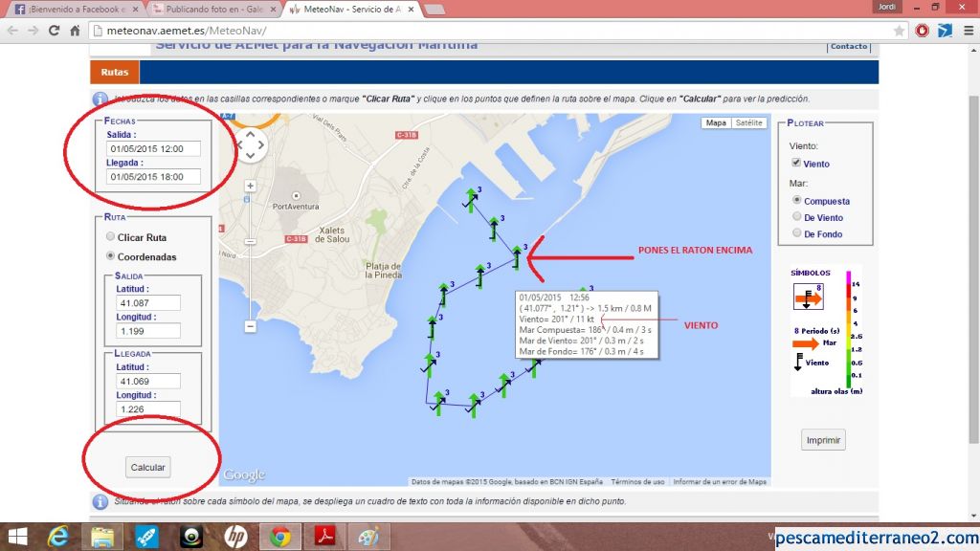Screen dimensions: 980x551
Task: Click the Salida Longitud field
Action: 148,331
